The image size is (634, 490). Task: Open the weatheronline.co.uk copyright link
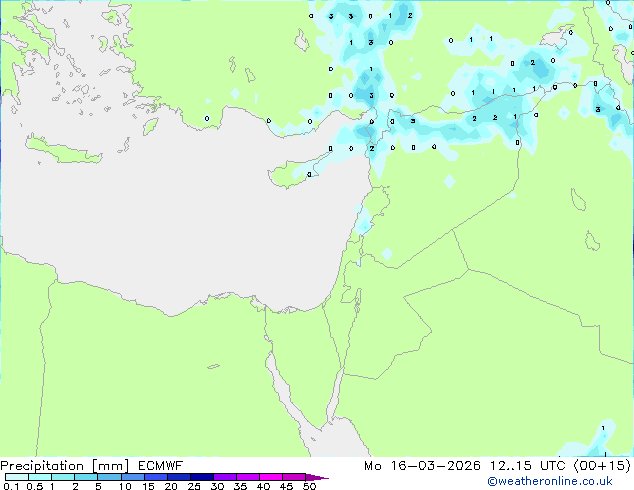550,481
